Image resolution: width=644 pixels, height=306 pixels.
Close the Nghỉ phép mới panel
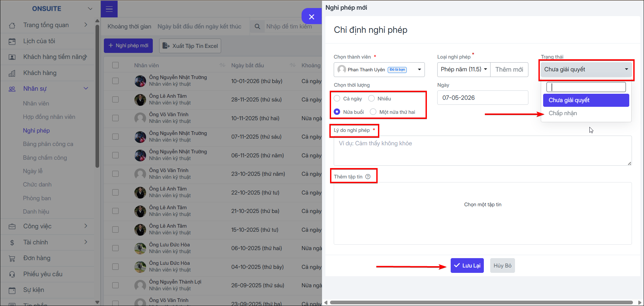[312, 17]
